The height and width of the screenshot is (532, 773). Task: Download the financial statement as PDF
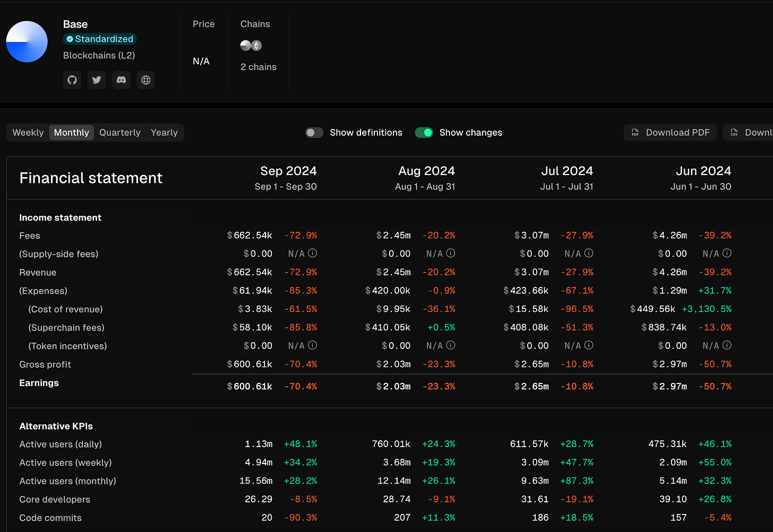[x=670, y=133]
